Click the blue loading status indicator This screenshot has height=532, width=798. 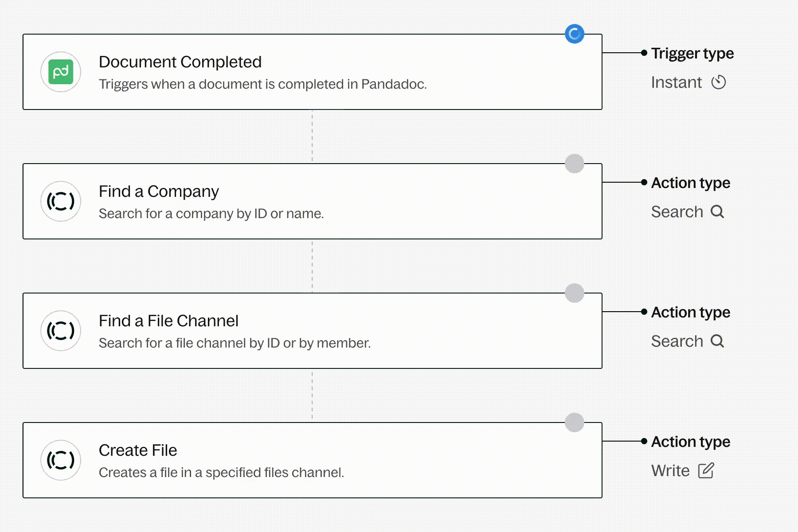point(575,34)
